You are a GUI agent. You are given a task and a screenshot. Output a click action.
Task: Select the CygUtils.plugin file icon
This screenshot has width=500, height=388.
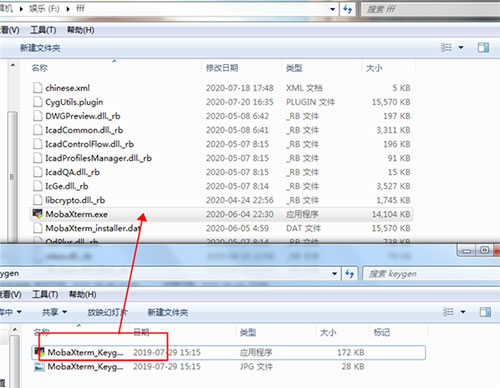[38, 102]
